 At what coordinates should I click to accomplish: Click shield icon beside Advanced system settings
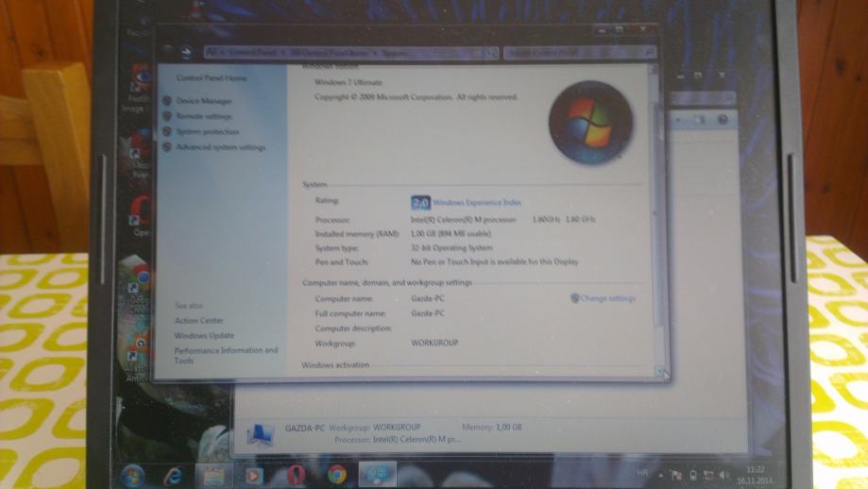166,147
